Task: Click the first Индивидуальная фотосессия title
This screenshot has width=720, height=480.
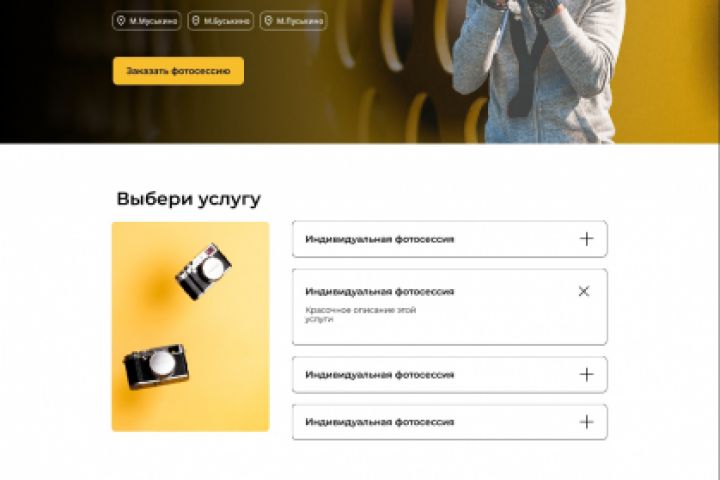Action: pos(380,239)
